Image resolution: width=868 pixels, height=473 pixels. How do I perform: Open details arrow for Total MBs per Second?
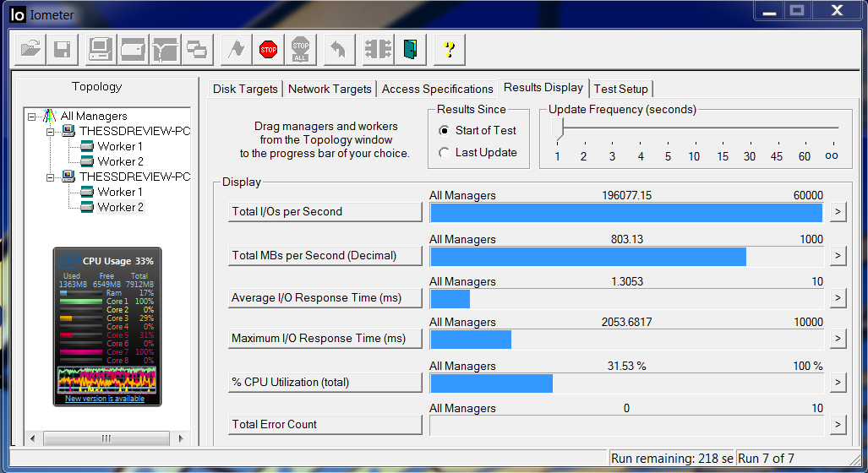pyautogui.click(x=838, y=256)
